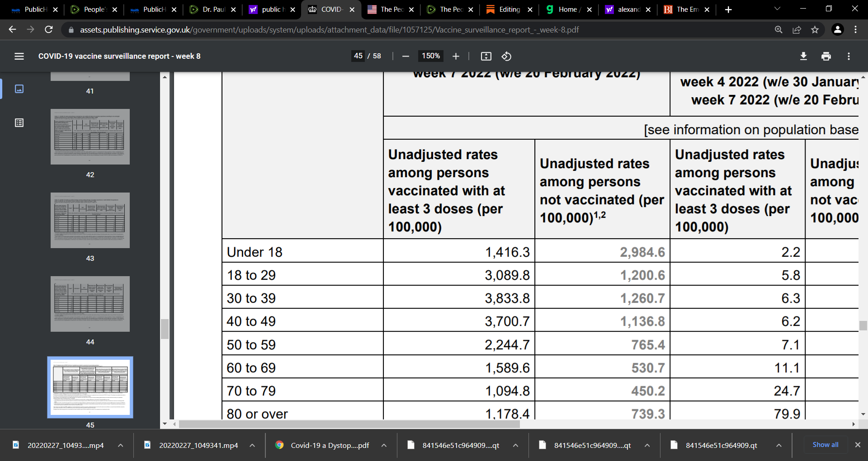
Task: Open the browser zoom indicator icon
Action: 778,29
